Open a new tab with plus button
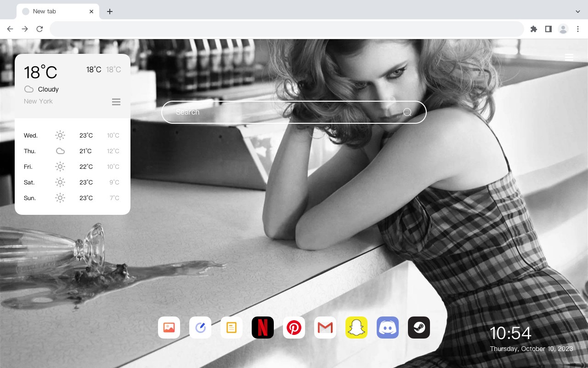This screenshot has width=588, height=368. coord(109,11)
